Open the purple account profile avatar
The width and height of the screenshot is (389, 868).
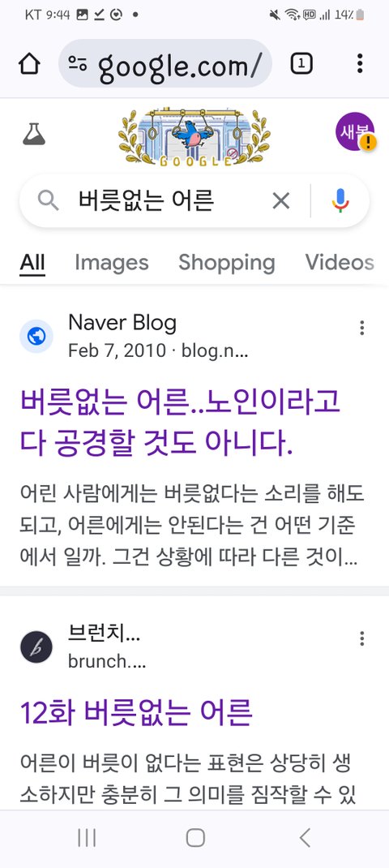[356, 131]
